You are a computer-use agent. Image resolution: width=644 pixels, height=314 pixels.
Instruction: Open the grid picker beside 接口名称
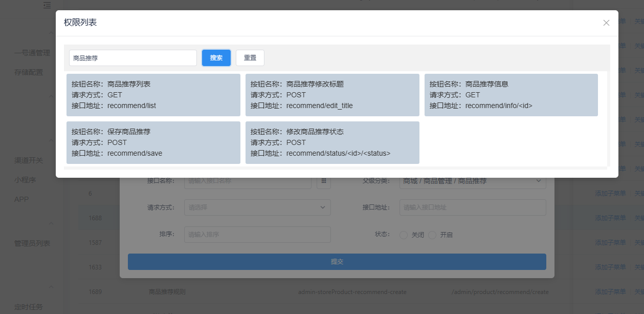coord(323,181)
